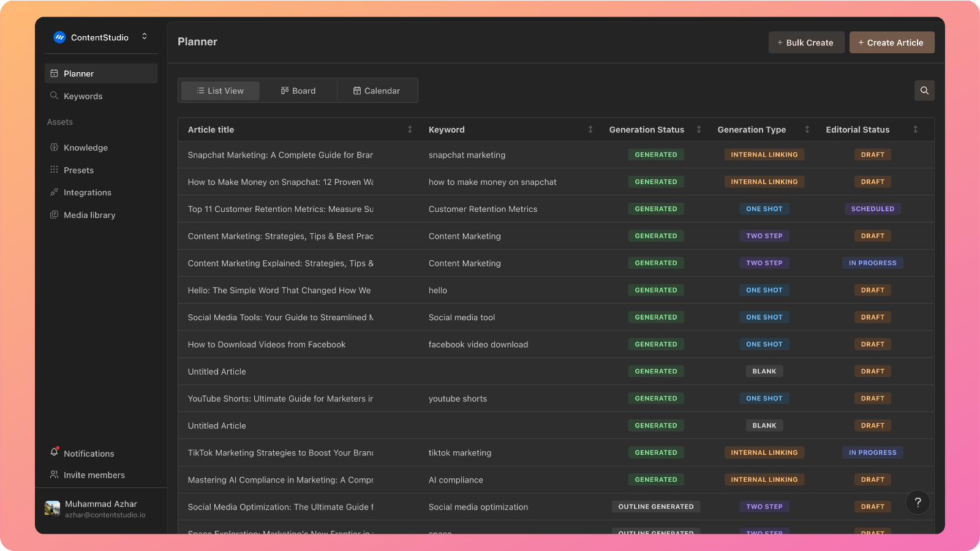The height and width of the screenshot is (551, 980).
Task: Open Presets from sidebar
Action: pyautogui.click(x=78, y=170)
